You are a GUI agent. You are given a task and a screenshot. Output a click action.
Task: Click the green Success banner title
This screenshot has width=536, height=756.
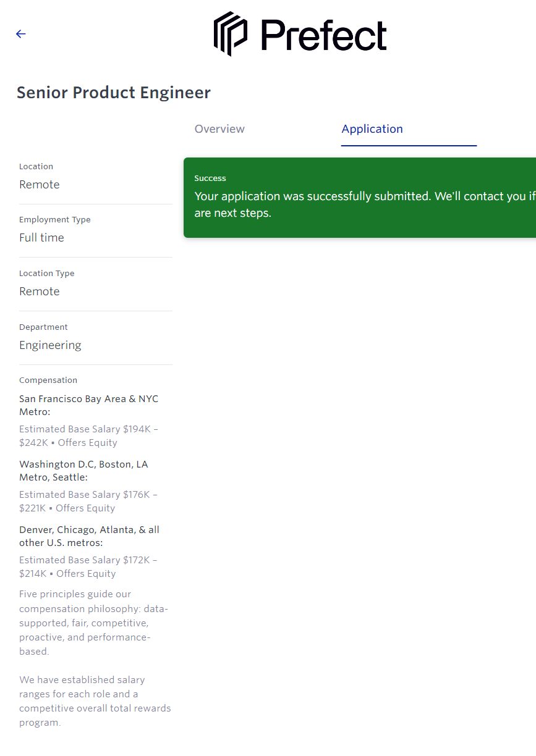210,178
